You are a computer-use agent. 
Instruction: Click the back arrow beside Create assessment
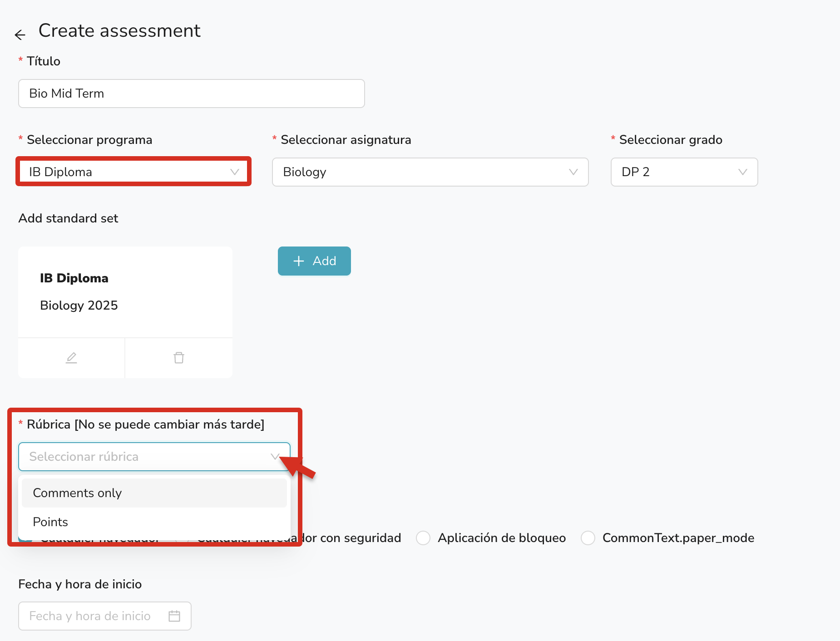tap(20, 35)
